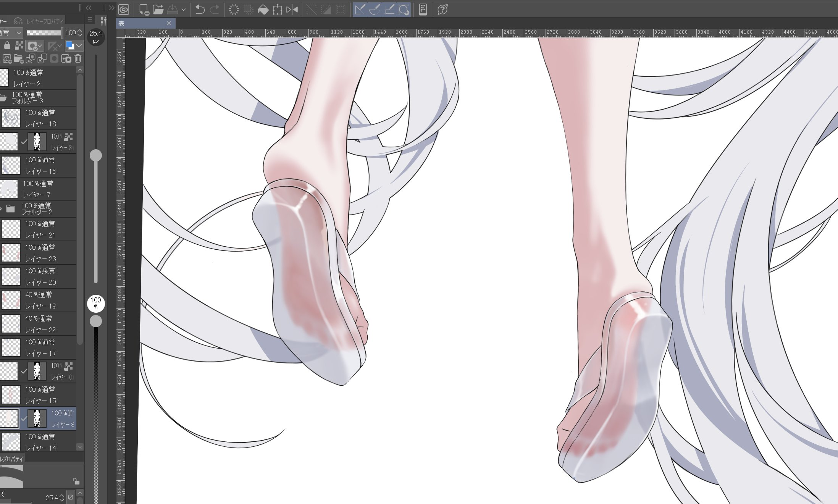Delete layer using the trash icon

click(78, 58)
